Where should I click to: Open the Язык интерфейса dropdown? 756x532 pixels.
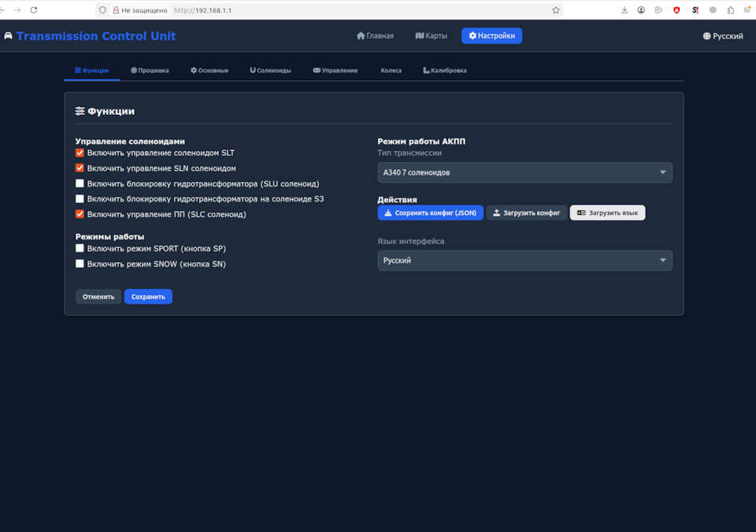pos(525,260)
